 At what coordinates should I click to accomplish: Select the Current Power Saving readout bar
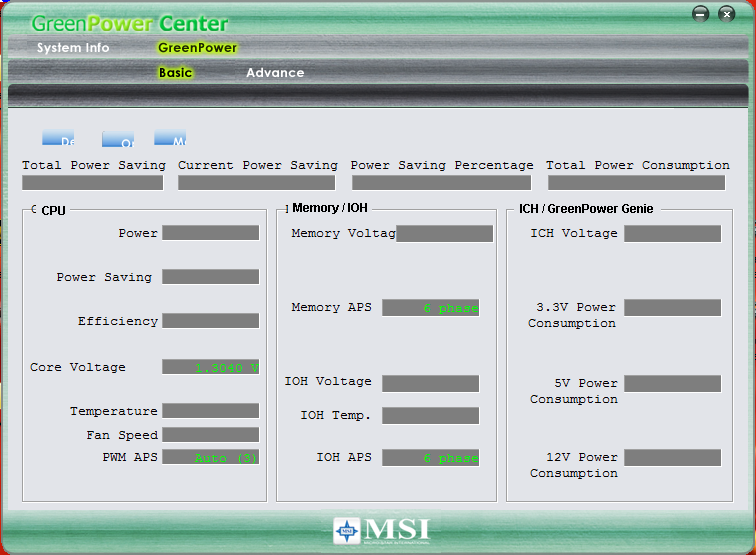[256, 183]
